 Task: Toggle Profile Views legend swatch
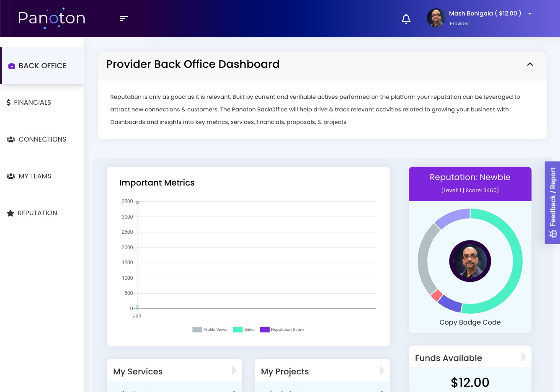[x=197, y=330]
